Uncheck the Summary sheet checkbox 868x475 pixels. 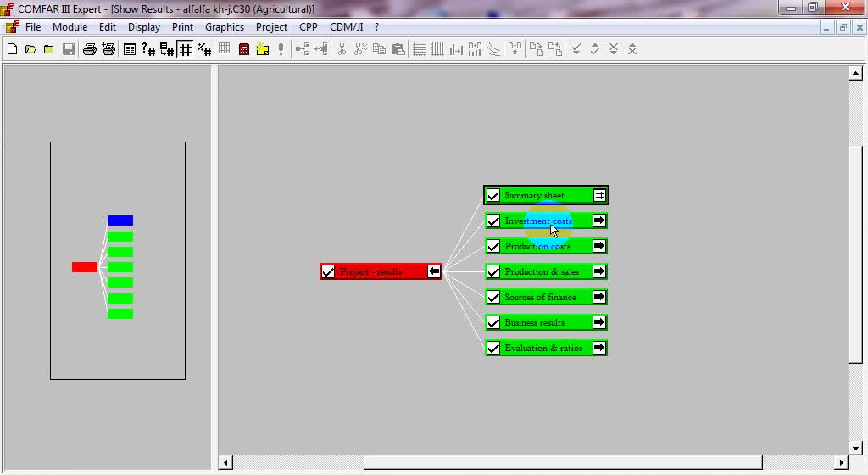coord(493,196)
